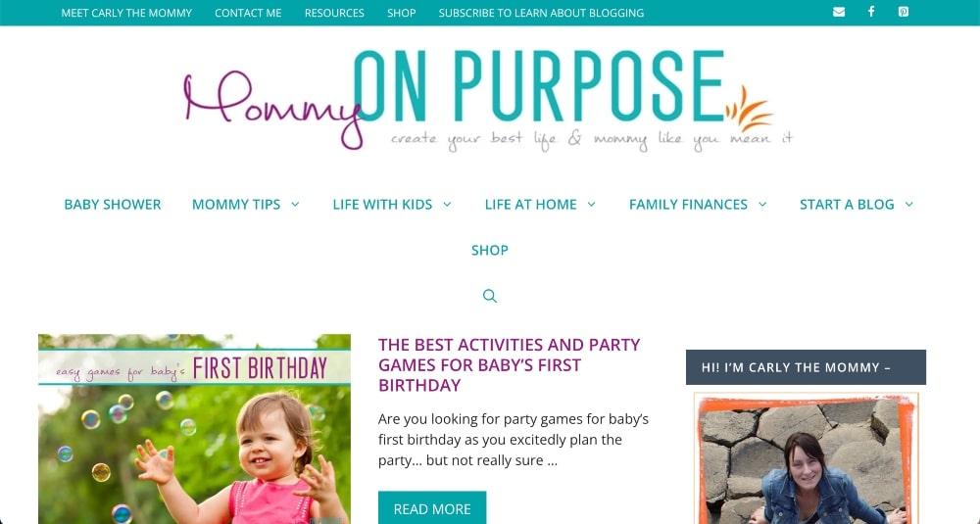980x524 pixels.
Task: Go to Meet Carly The Mommy page
Action: pyautogui.click(x=126, y=13)
